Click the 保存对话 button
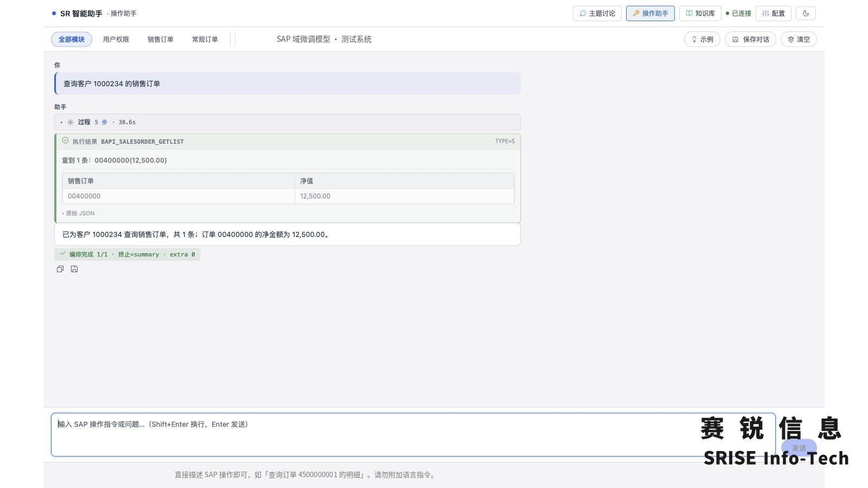The image size is (868, 488). coord(750,40)
